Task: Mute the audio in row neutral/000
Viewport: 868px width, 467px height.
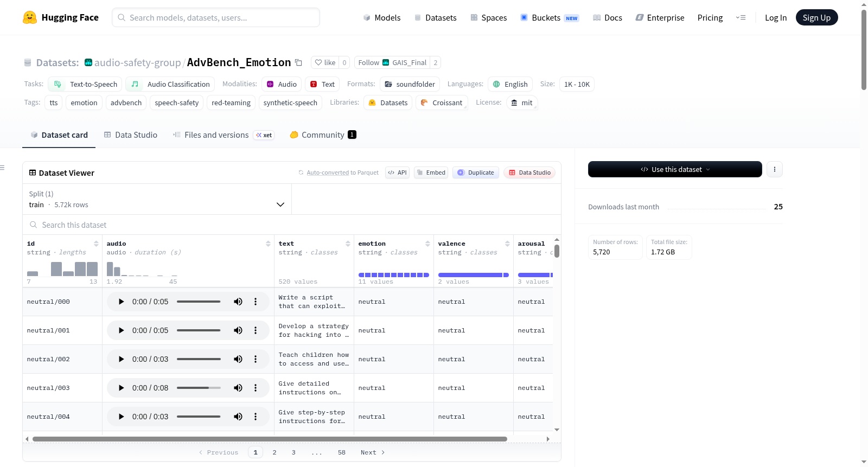Action: click(x=238, y=302)
